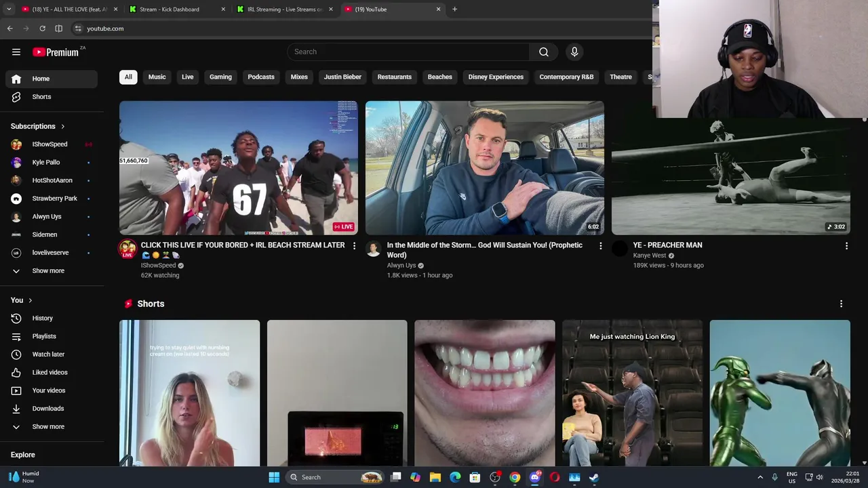Open File Explorer from the taskbar

tap(435, 477)
